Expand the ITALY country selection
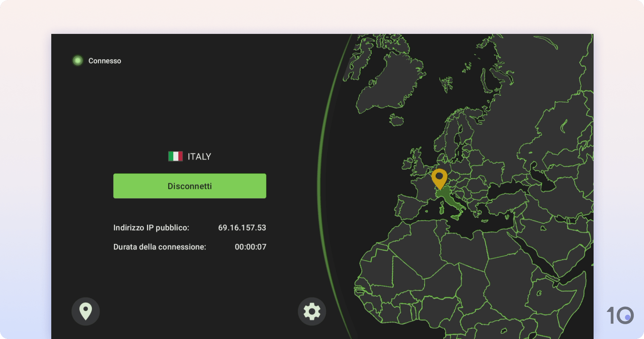 pyautogui.click(x=199, y=156)
